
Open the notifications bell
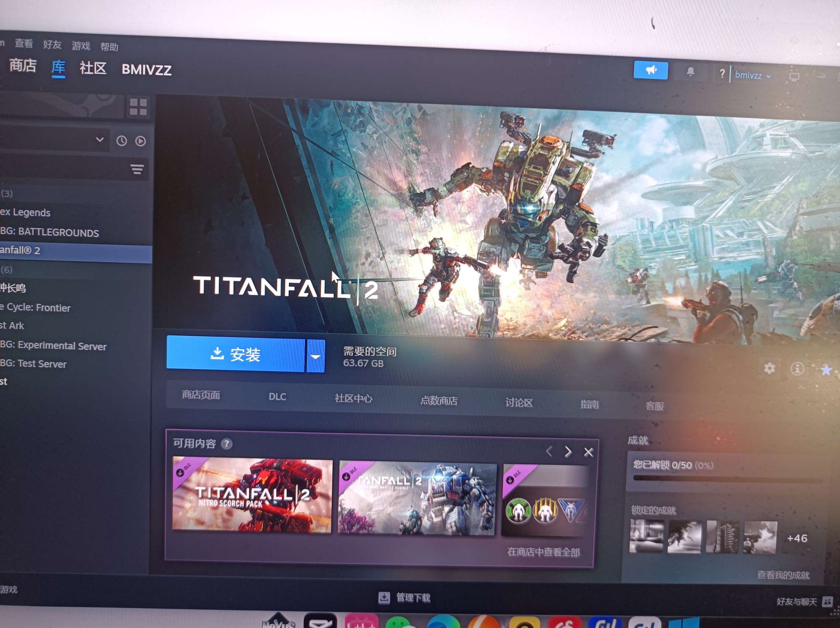click(690, 72)
